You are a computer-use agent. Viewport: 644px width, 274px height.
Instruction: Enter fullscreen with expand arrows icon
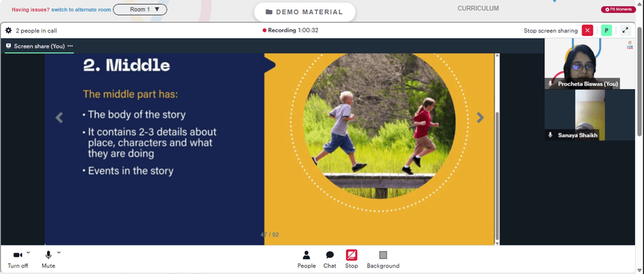tap(625, 30)
